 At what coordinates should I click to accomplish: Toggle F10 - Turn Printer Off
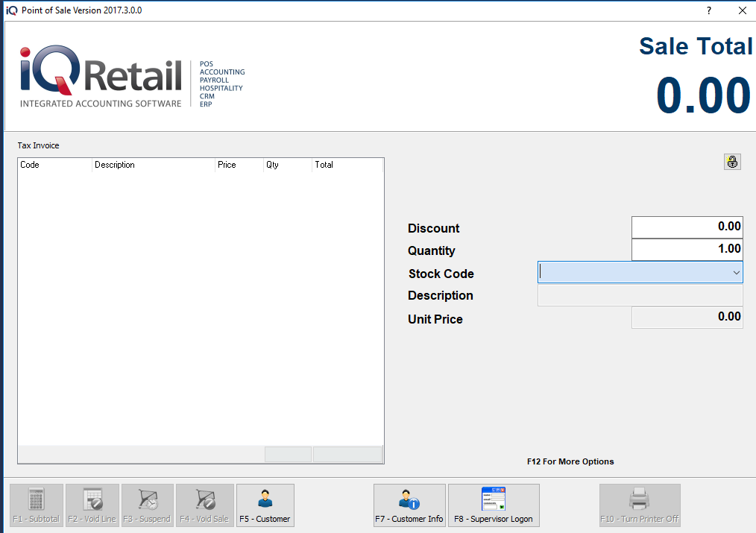pyautogui.click(x=640, y=505)
